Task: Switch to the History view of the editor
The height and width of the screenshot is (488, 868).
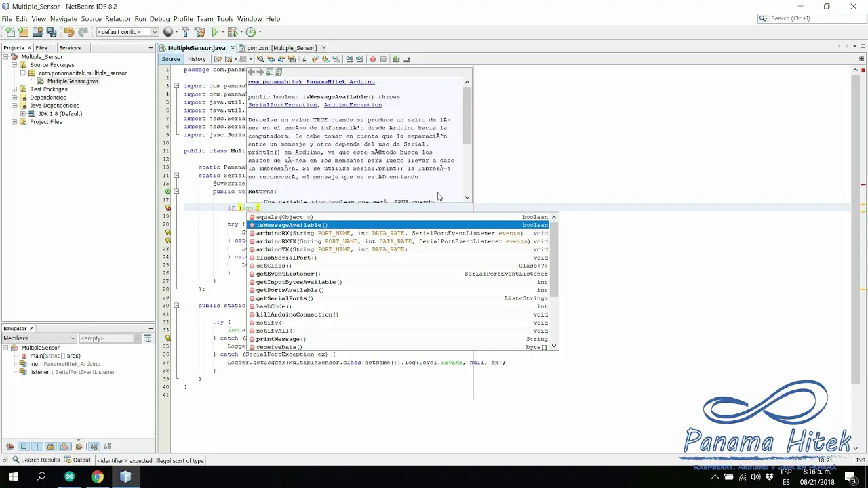Action: coord(197,59)
